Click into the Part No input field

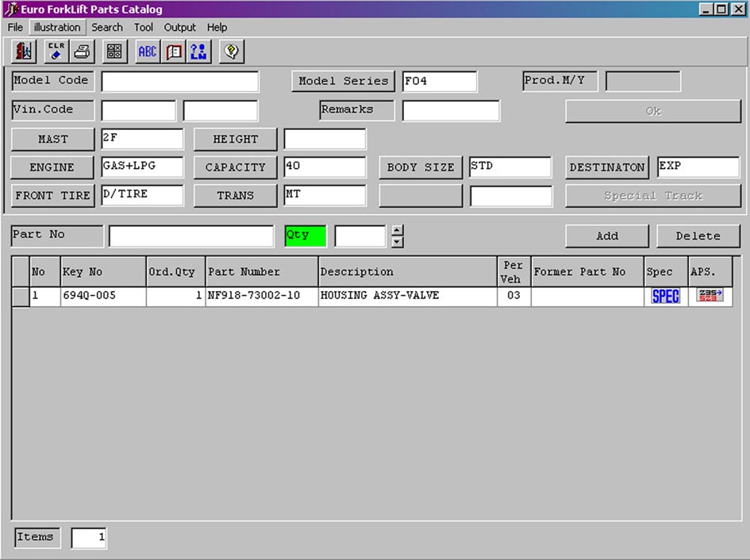[191, 236]
